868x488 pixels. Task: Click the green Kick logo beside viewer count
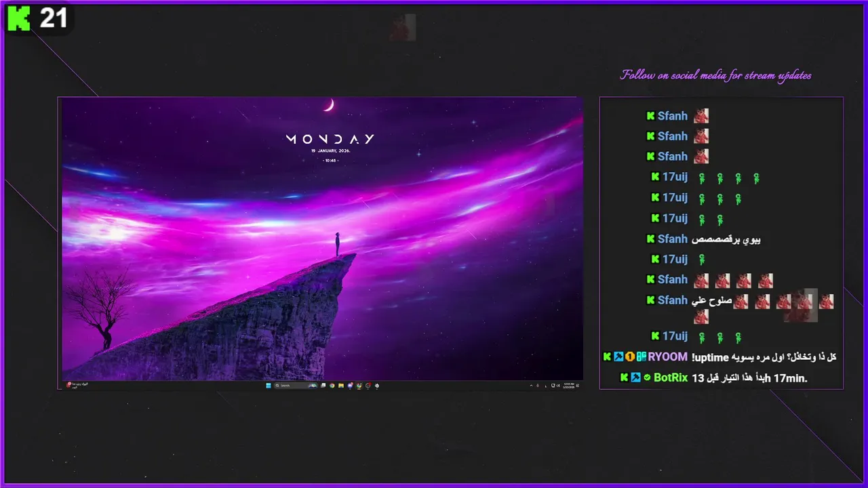coord(18,18)
